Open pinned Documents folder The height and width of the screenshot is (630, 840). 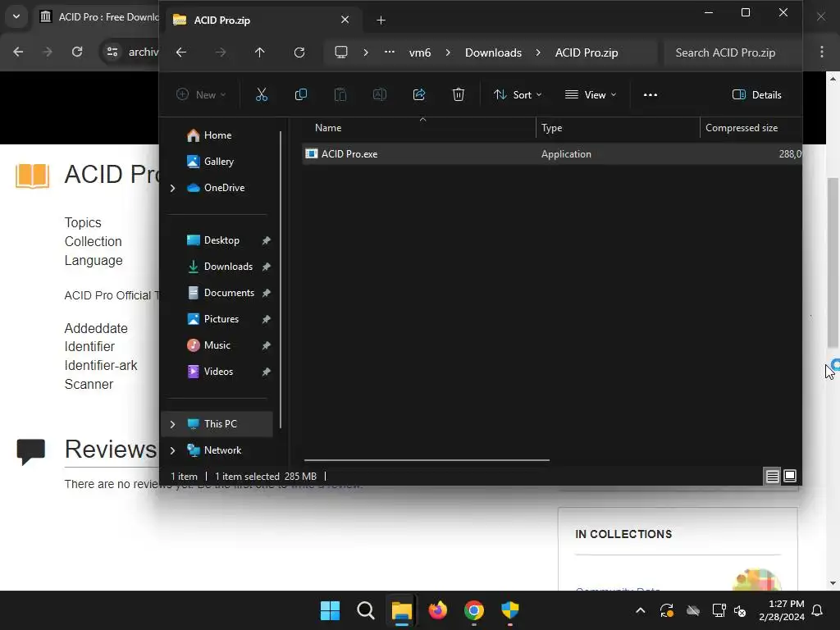click(x=228, y=293)
